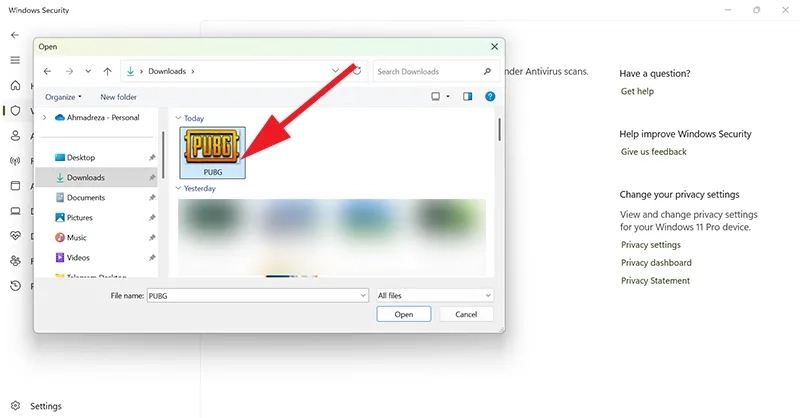Open Windows Security Settings gear
Viewport: 800px width, 418px height.
pos(15,406)
